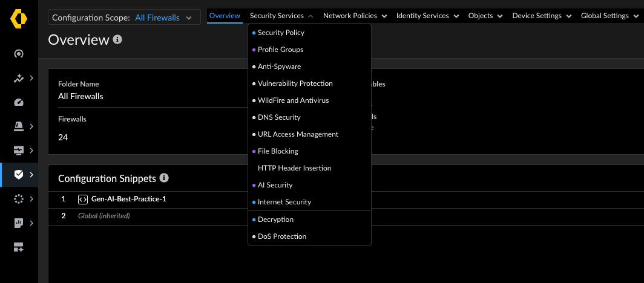Viewport: 644px width, 283px height.
Task: Click the info icon beside Overview heading
Action: [117, 39]
